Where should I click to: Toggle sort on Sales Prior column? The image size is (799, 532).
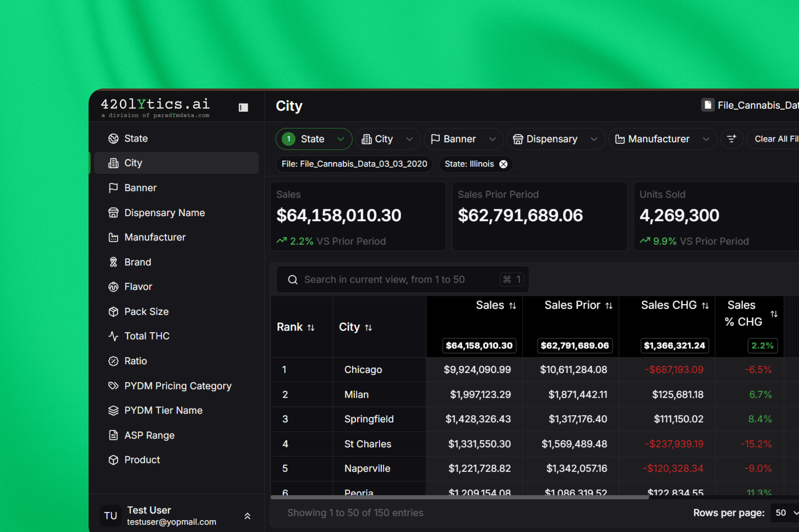pos(609,306)
